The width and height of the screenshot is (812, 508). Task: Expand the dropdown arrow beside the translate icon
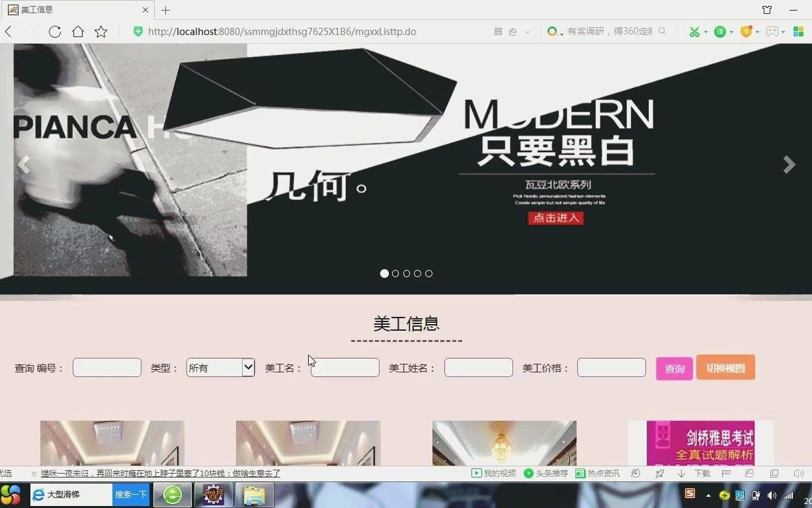coord(731,31)
